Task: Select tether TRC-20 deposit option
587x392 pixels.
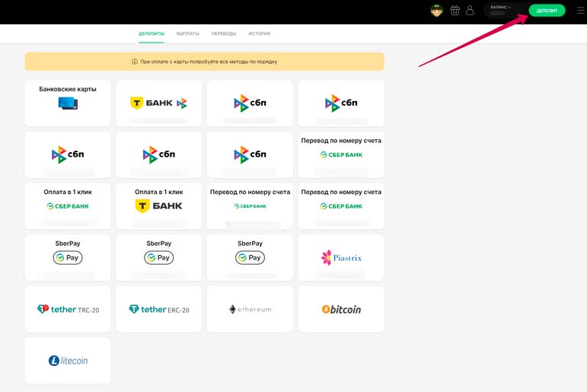Action: pos(68,309)
